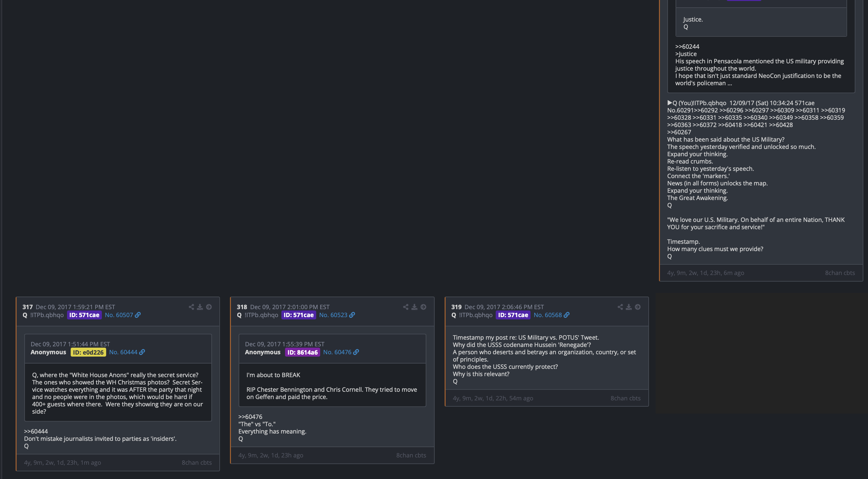
Task: Open quoted post link No. 60476
Action: click(337, 352)
